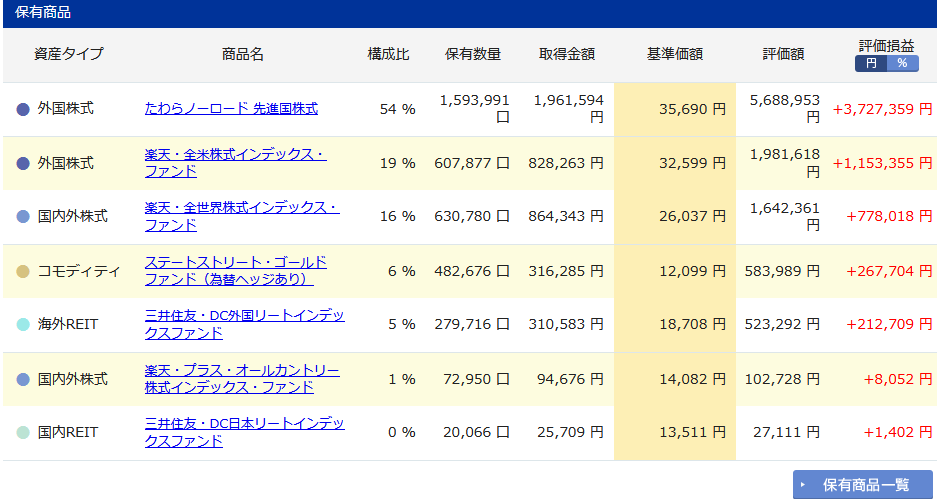
Task: Open 三井住友・DC外国リートインデックスファンド link
Action: tap(244, 324)
